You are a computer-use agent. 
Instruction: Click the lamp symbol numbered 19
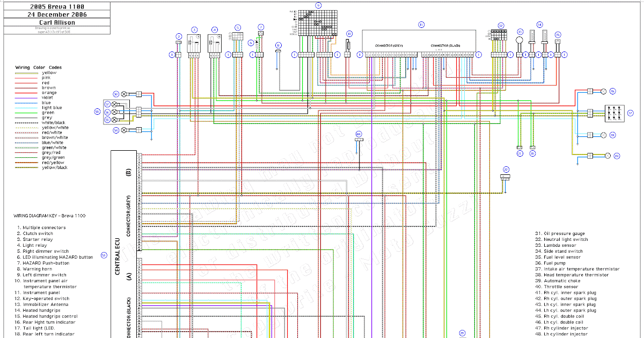pyautogui.click(x=608, y=156)
